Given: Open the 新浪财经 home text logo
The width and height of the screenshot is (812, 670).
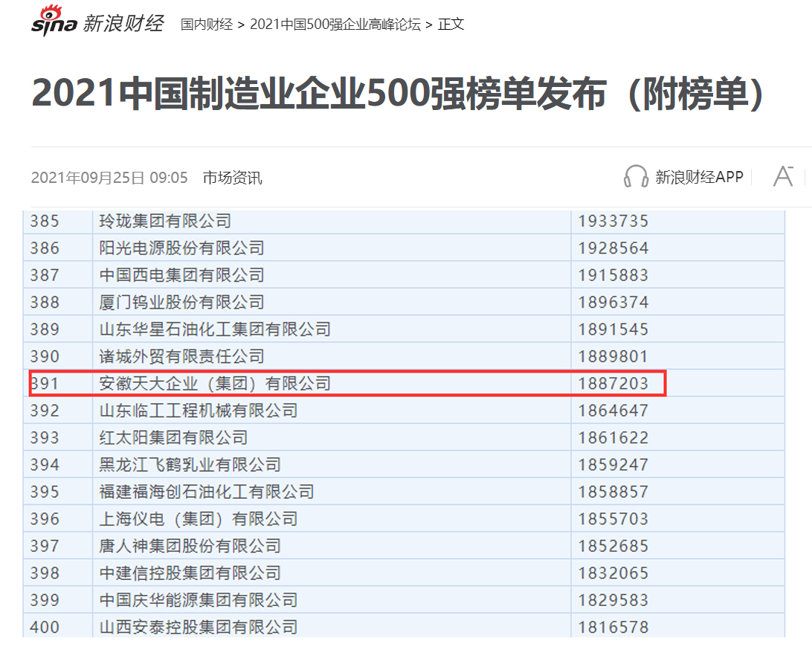Looking at the screenshot, I should (123, 23).
